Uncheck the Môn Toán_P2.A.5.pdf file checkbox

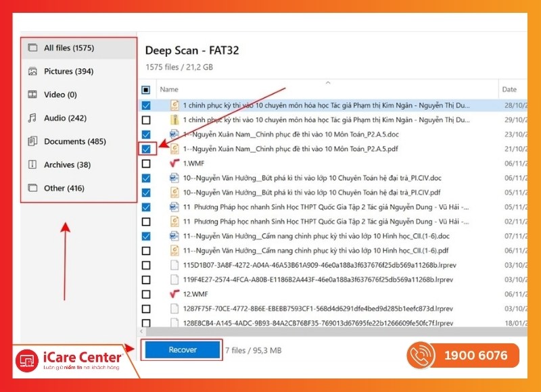point(146,149)
